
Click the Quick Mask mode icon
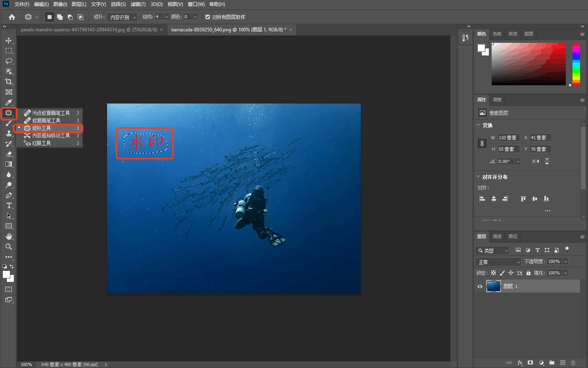tap(9, 289)
